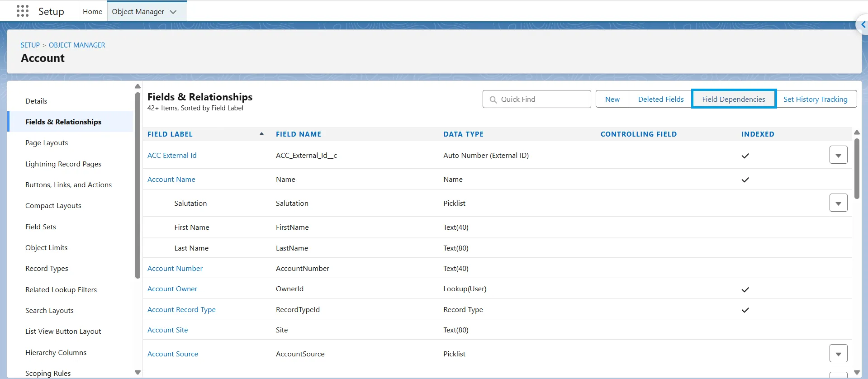
Task: Click the sidebar scrollbar thumb
Action: tap(138, 185)
